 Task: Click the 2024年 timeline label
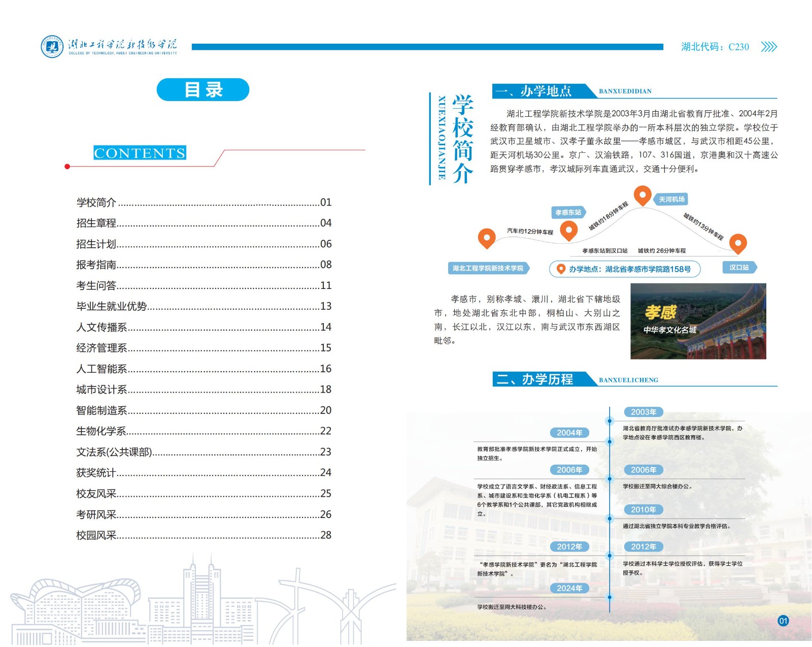pos(569,588)
